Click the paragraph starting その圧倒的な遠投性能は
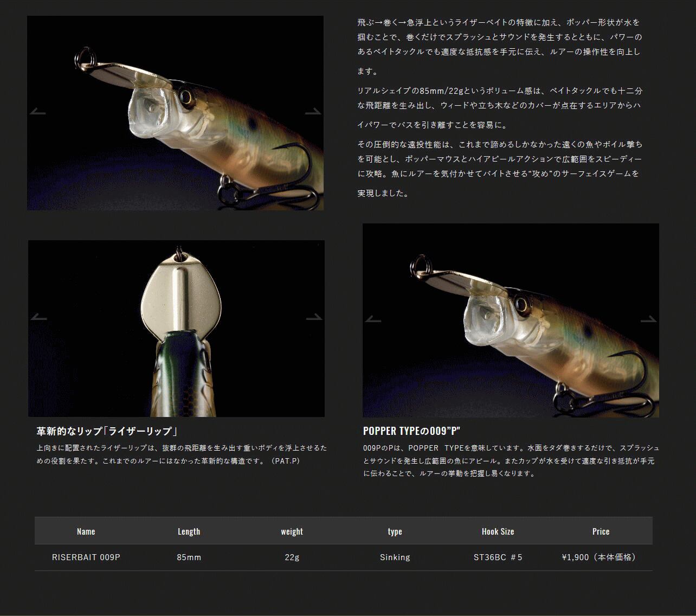Screen dimensions: 696x616 click(x=499, y=169)
